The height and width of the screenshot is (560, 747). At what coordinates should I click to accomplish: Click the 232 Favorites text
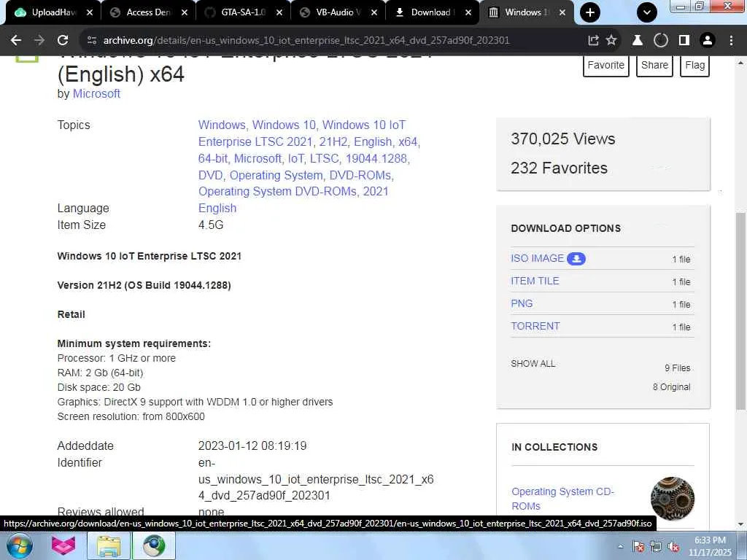(559, 168)
